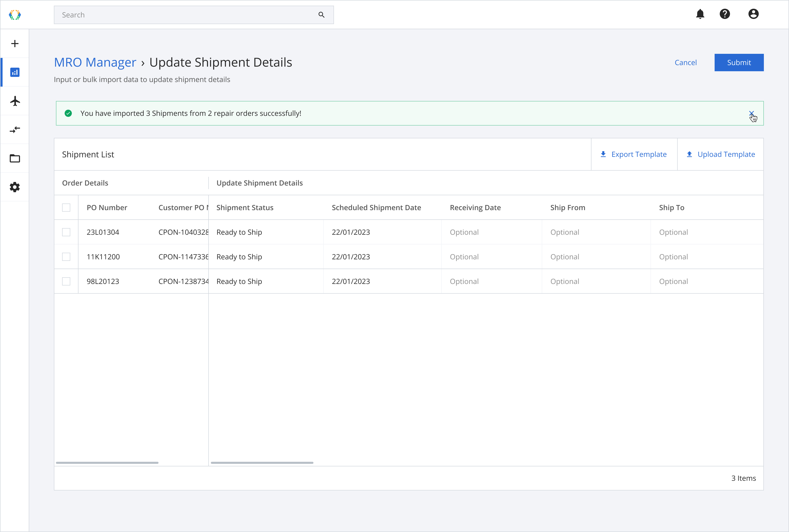Image resolution: width=789 pixels, height=532 pixels.
Task: Edit Scheduled Shipment Date for 98L20123
Action: click(x=382, y=281)
